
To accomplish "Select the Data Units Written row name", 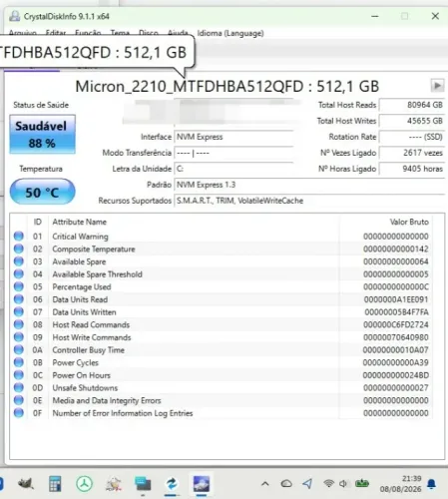I will click(x=85, y=312).
